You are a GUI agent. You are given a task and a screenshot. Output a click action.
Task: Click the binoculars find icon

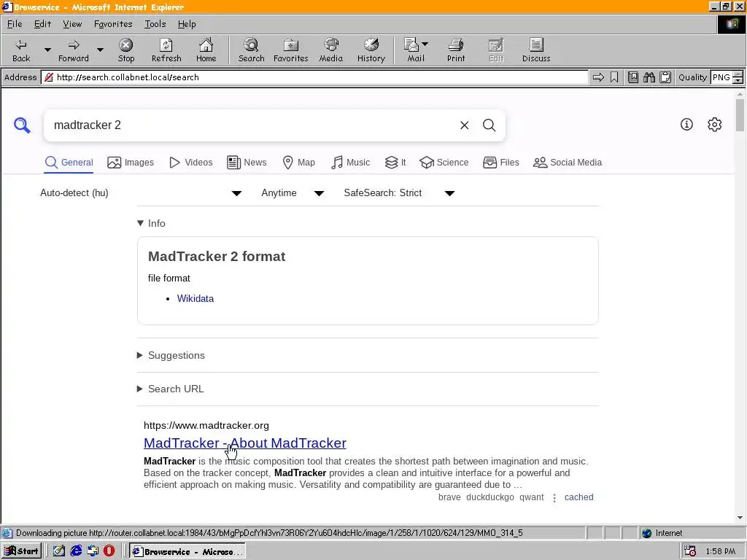pos(649,77)
